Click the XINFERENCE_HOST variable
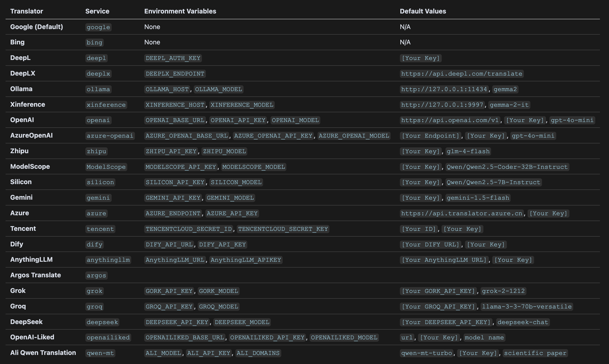 point(175,105)
